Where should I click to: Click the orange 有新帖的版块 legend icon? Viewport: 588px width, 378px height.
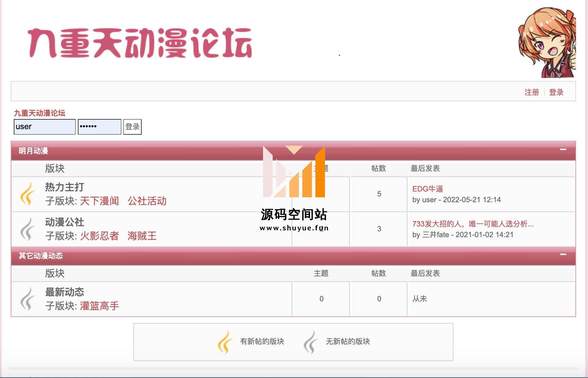click(x=225, y=342)
